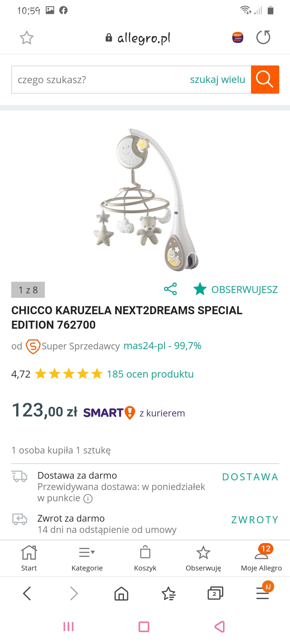Viewport: 290px width, 644px height.
Task: Open browser tabs switcher showing 2
Action: click(x=215, y=593)
